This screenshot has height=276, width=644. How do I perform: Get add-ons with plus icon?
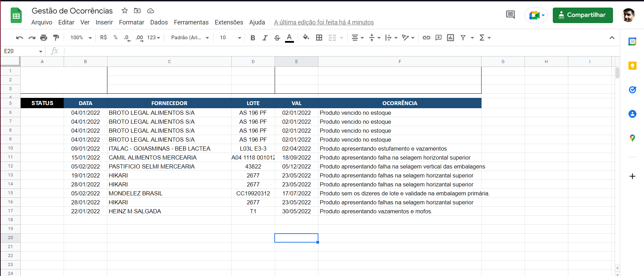(632, 176)
